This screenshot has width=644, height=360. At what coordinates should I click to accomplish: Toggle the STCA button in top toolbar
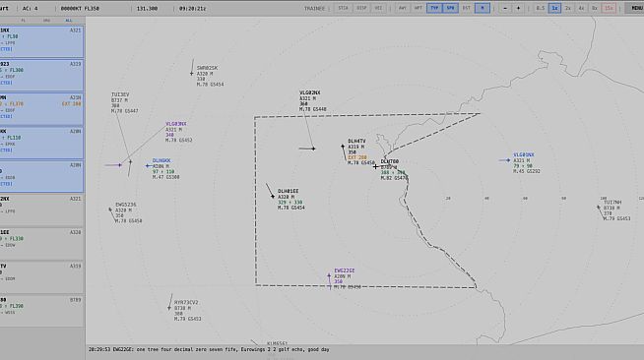pyautogui.click(x=343, y=8)
